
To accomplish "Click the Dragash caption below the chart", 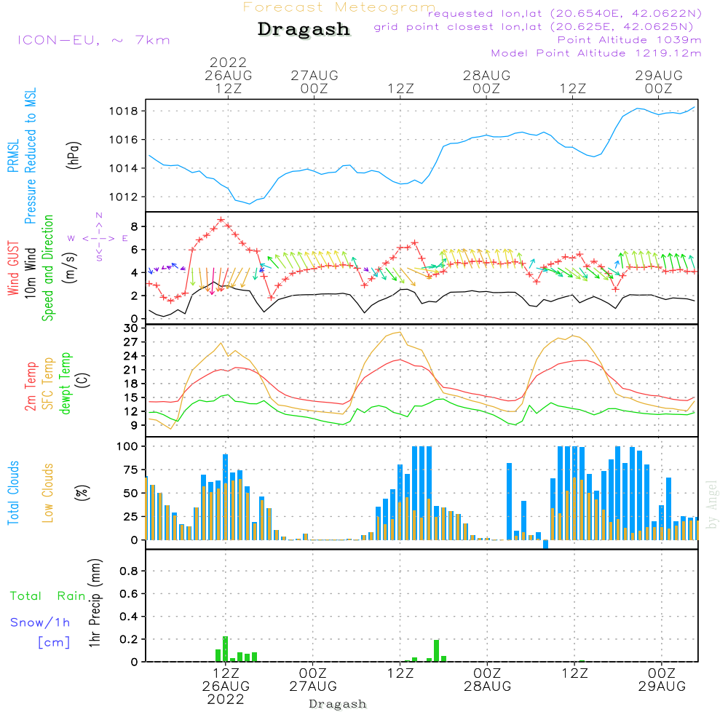I will tap(338, 704).
